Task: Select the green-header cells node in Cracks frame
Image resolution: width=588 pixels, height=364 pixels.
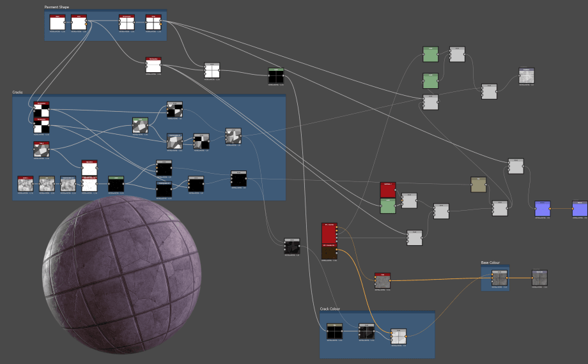Action: click(140, 126)
